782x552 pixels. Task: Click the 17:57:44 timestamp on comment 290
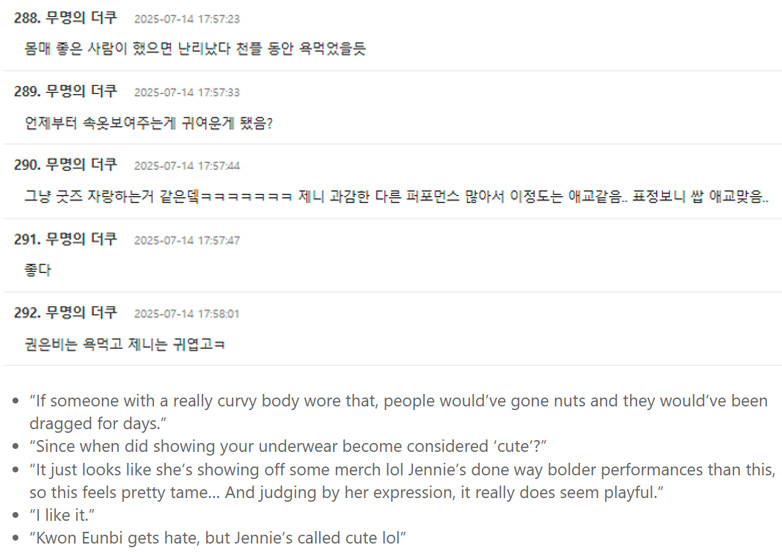coord(186,166)
